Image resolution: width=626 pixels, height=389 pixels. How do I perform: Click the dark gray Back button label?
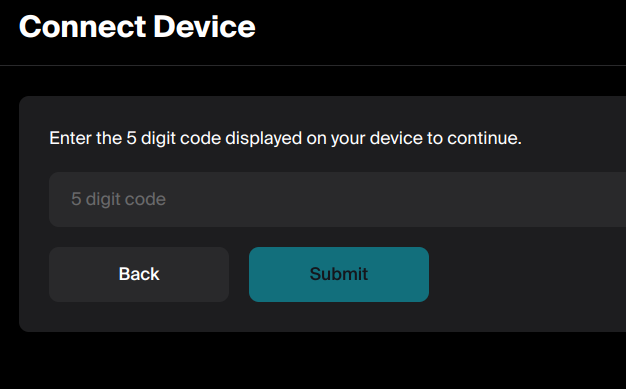coord(139,274)
